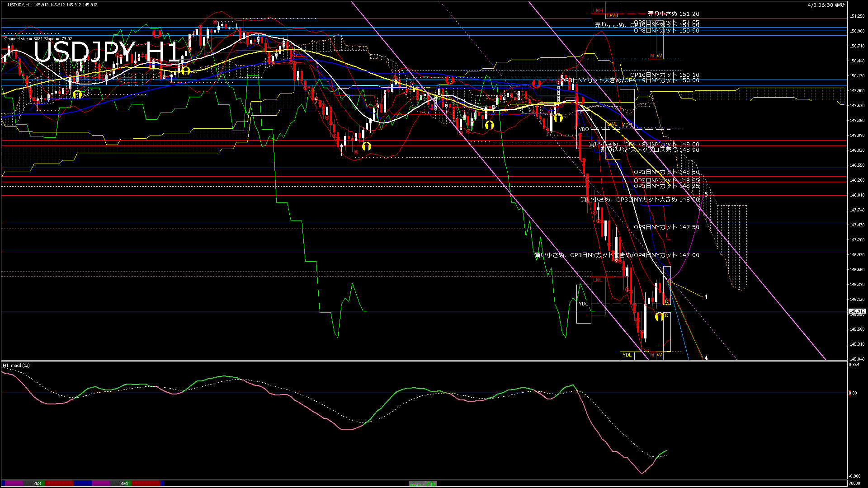Click the current price tag 145.912
This screenshot has width=868, height=488.
click(857, 311)
